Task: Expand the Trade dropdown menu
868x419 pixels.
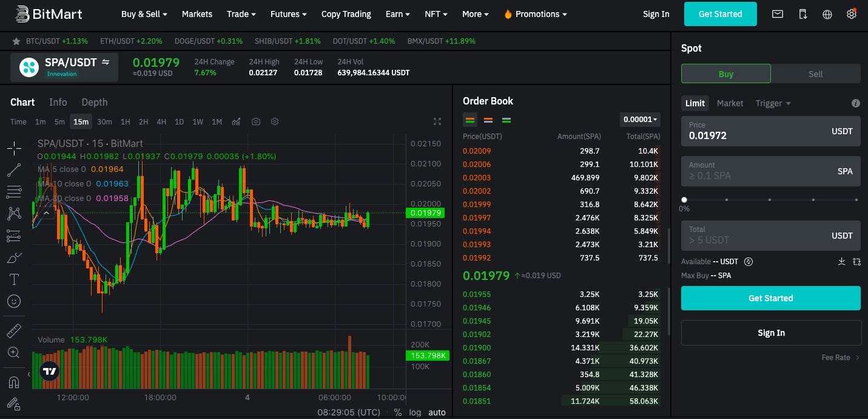Action: click(241, 14)
